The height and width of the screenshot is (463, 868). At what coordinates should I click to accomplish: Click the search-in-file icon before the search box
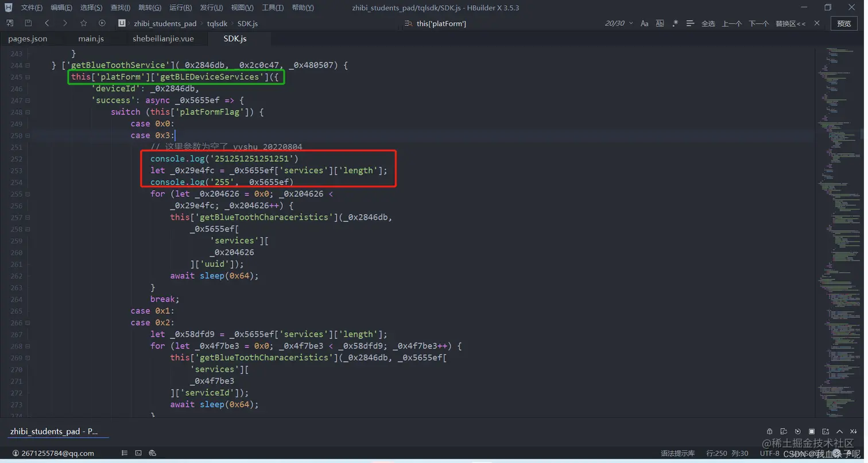pos(408,23)
